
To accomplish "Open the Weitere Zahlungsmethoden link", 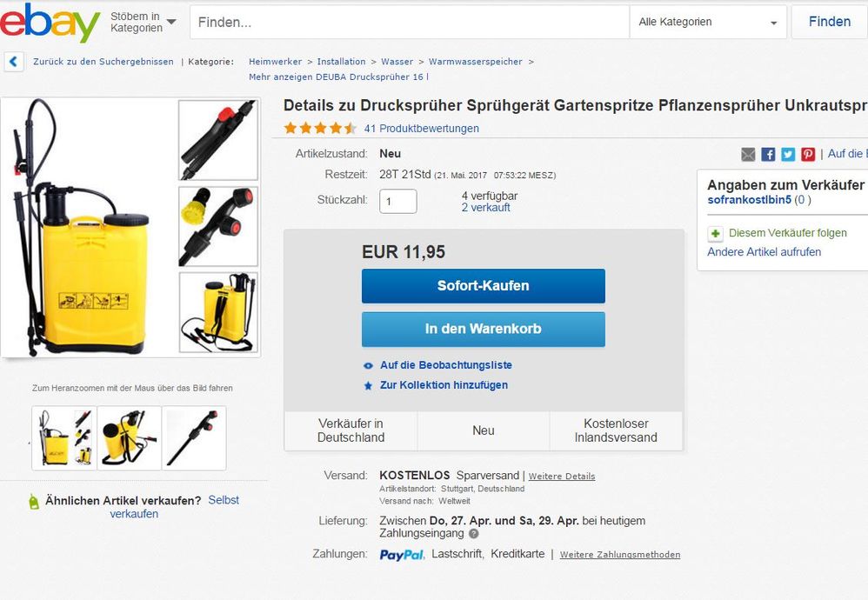I will point(621,555).
